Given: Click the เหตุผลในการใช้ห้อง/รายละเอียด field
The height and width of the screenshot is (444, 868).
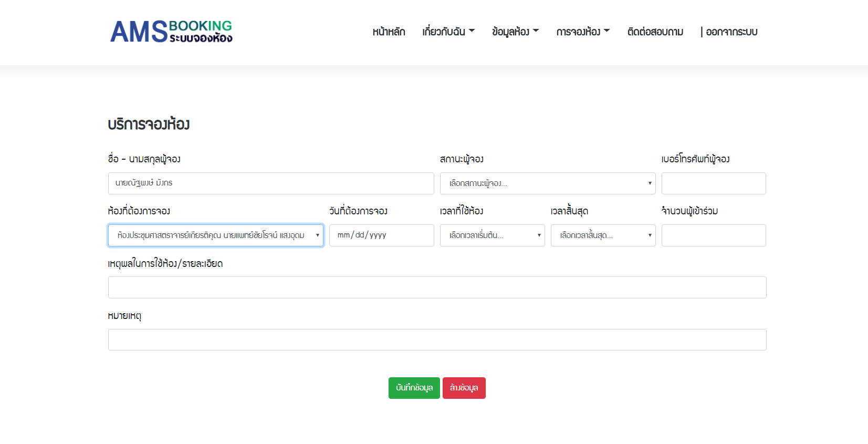Looking at the screenshot, I should (x=437, y=287).
